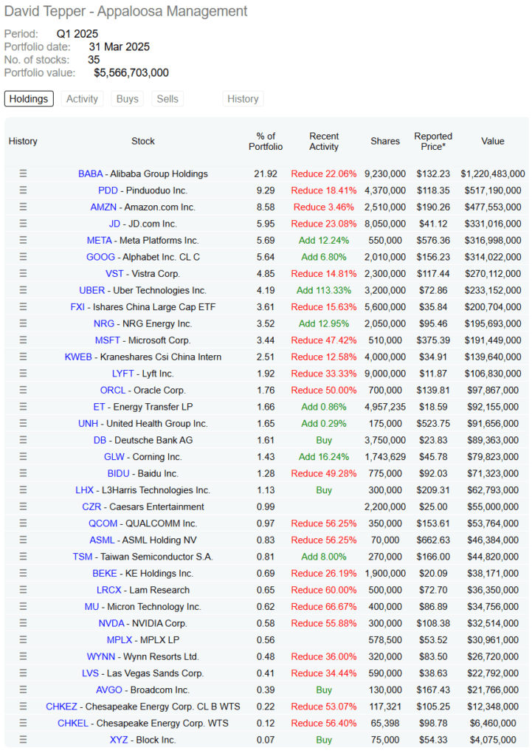Screen dimensions: 532x756
Task: Open the ASML ticker link
Action: [x=102, y=540]
